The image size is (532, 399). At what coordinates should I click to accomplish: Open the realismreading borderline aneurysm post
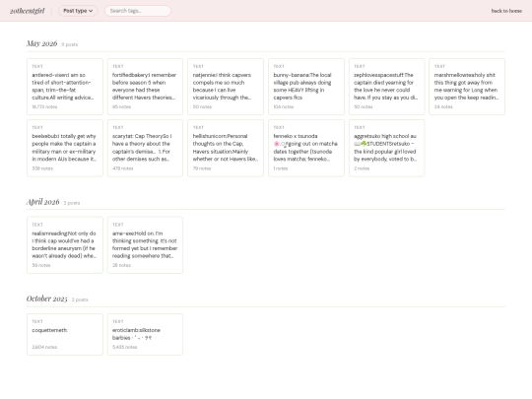[65, 245]
